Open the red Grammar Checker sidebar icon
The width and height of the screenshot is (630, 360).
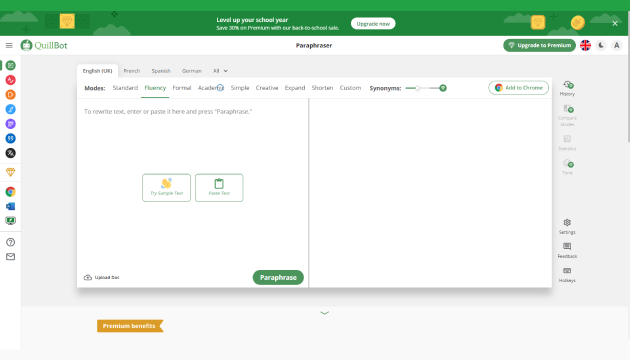click(x=10, y=80)
